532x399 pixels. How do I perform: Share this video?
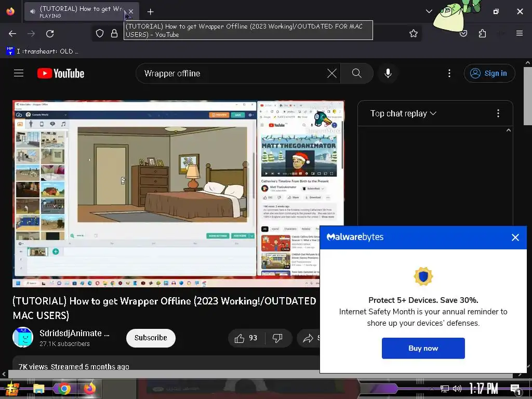[x=309, y=338]
